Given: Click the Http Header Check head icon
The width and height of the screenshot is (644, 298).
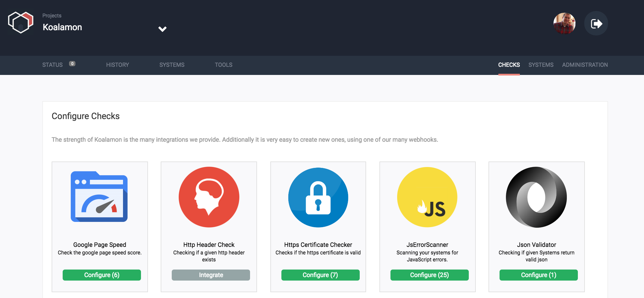Looking at the screenshot, I should point(209,197).
